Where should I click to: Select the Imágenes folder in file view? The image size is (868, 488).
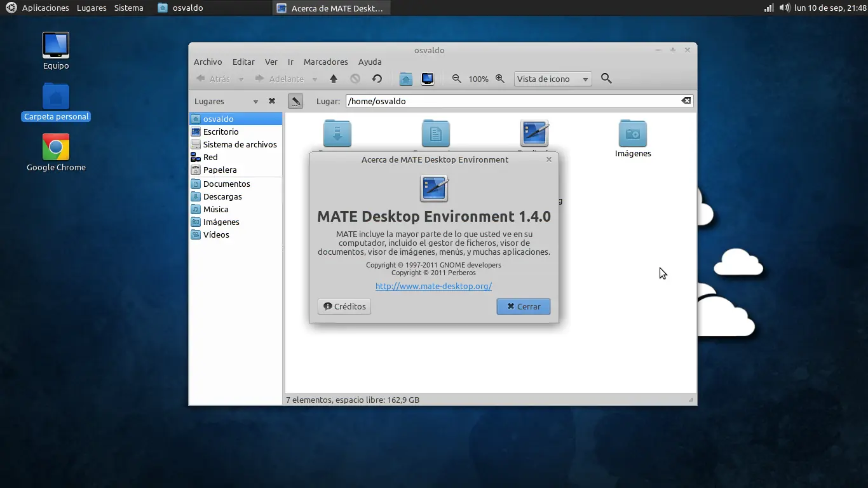(633, 139)
